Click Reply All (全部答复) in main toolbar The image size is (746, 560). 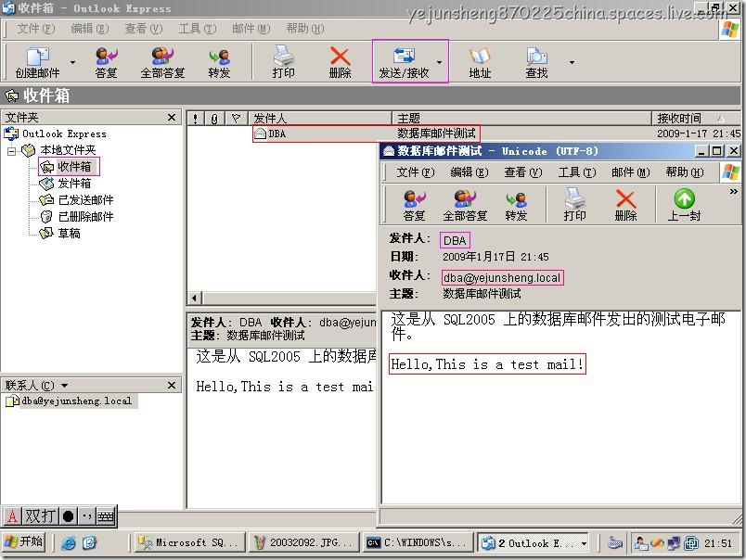[162, 62]
